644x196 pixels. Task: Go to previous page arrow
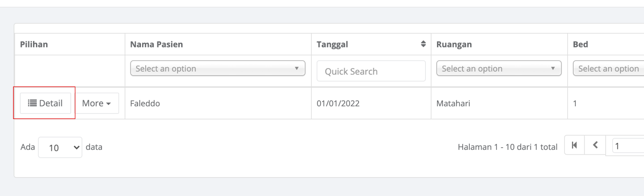click(595, 145)
